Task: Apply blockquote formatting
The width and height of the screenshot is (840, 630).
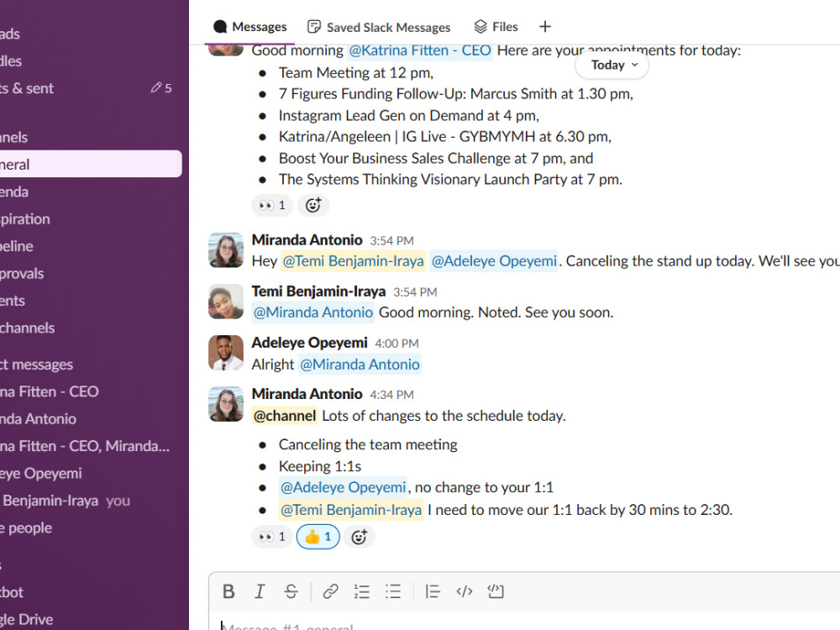Action: tap(433, 591)
